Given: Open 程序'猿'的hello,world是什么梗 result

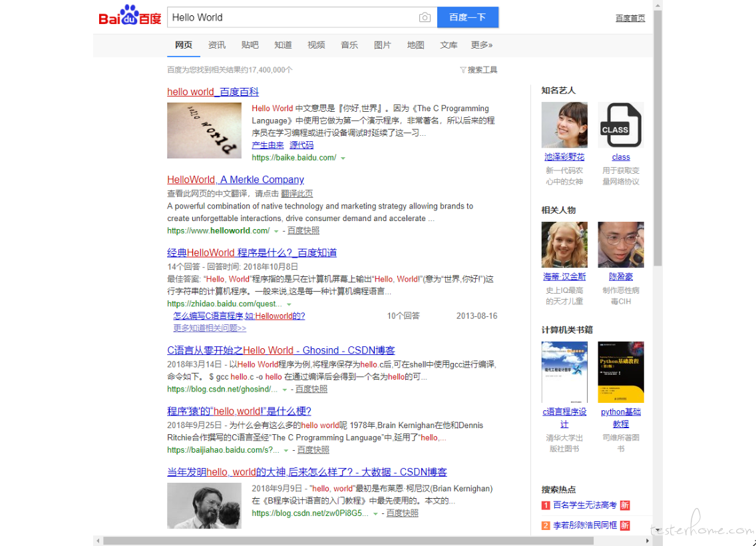Looking at the screenshot, I should click(239, 411).
